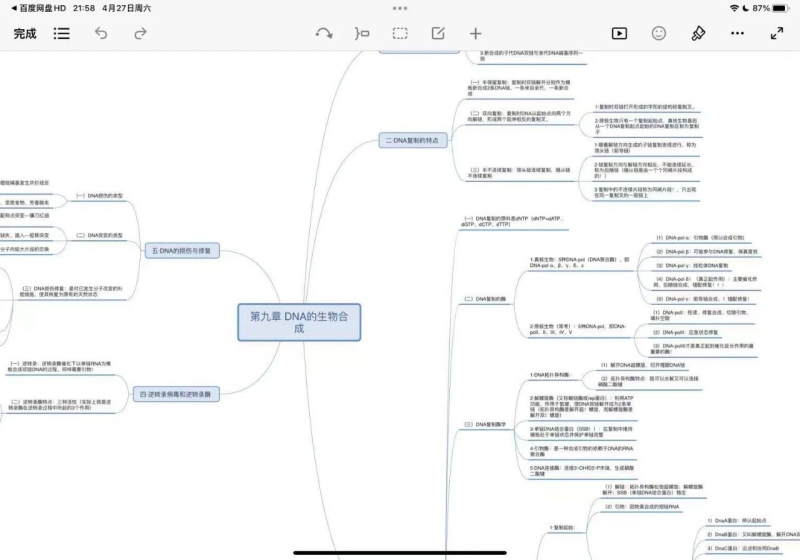The height and width of the screenshot is (560, 800).
Task: Select subtopic (二) 双向复制
Action: point(519,116)
